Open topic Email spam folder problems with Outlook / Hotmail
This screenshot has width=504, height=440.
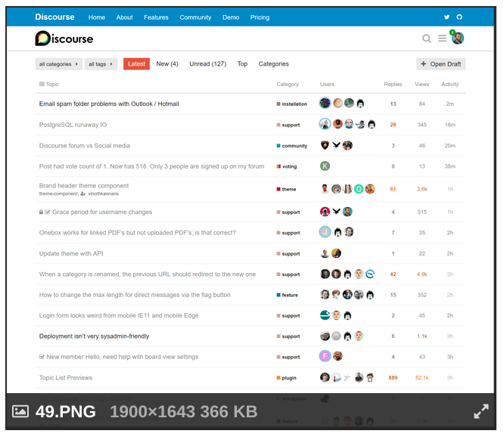109,104
